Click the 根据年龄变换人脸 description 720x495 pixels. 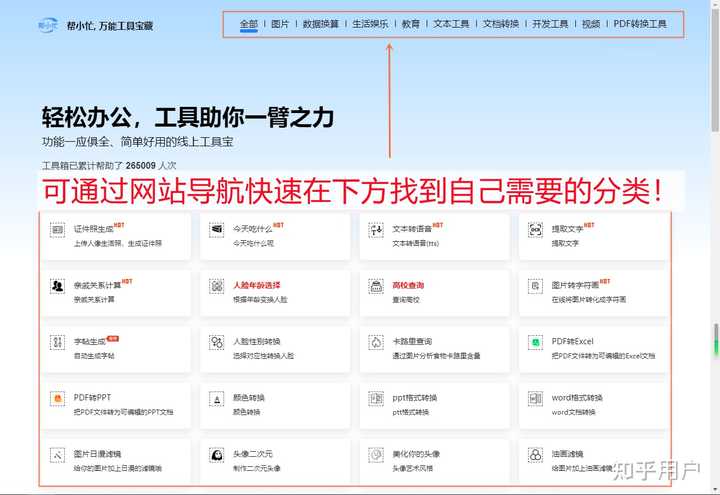(260, 300)
